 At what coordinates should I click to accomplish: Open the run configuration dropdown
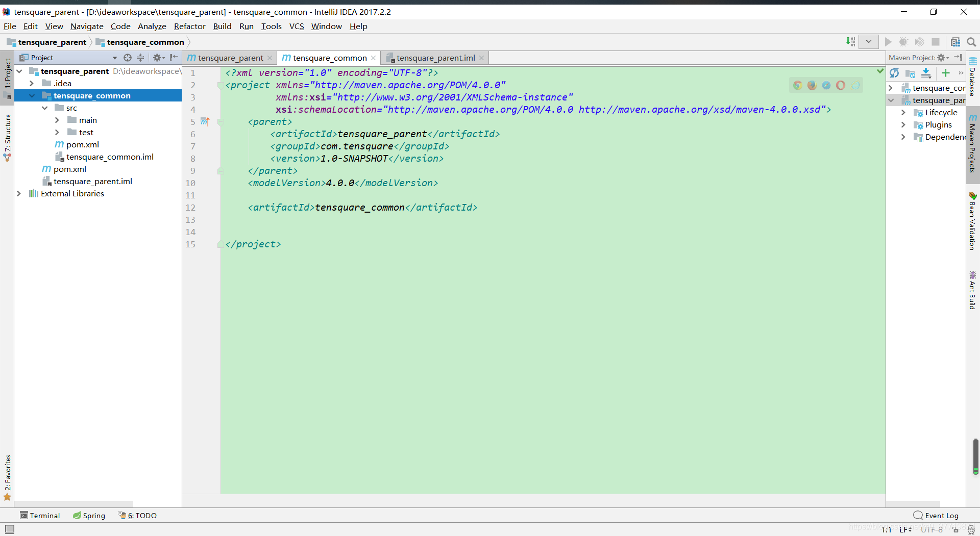(x=869, y=42)
